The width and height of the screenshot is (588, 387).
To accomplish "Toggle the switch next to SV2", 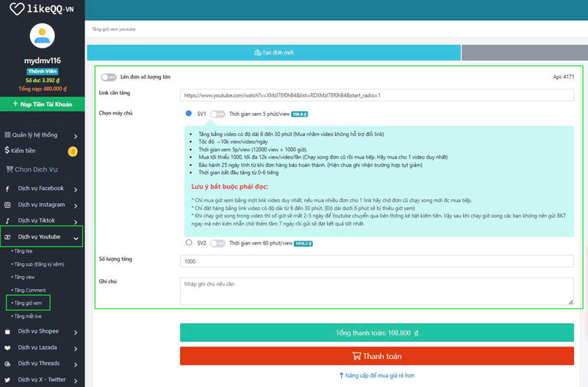I will [218, 244].
